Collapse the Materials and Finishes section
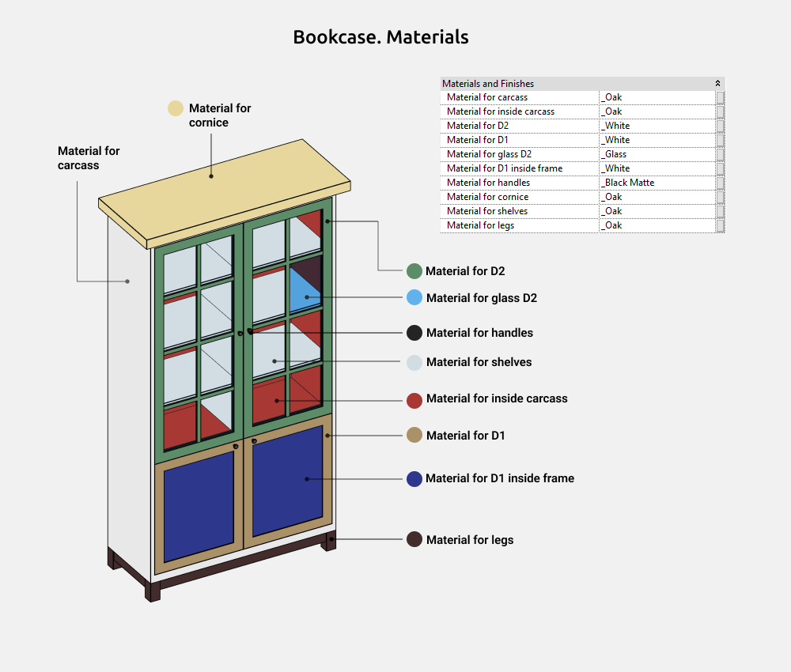Image resolution: width=791 pixels, height=672 pixels. (717, 84)
